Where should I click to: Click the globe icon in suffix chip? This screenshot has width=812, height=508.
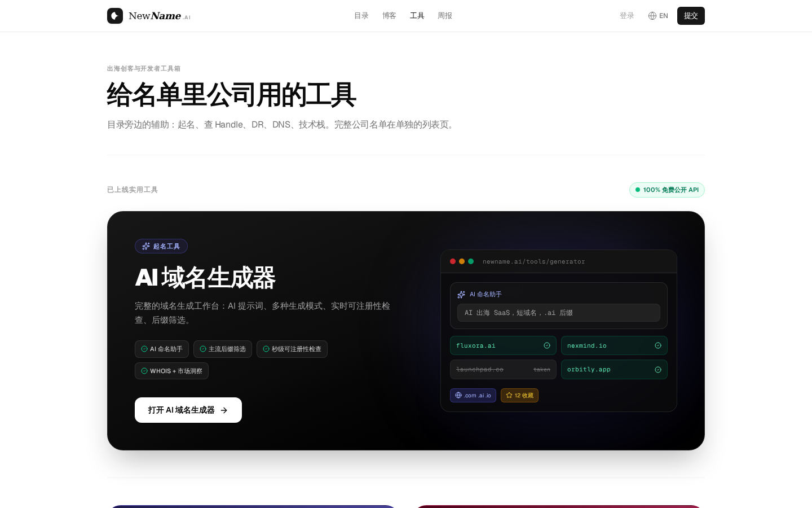[458, 395]
